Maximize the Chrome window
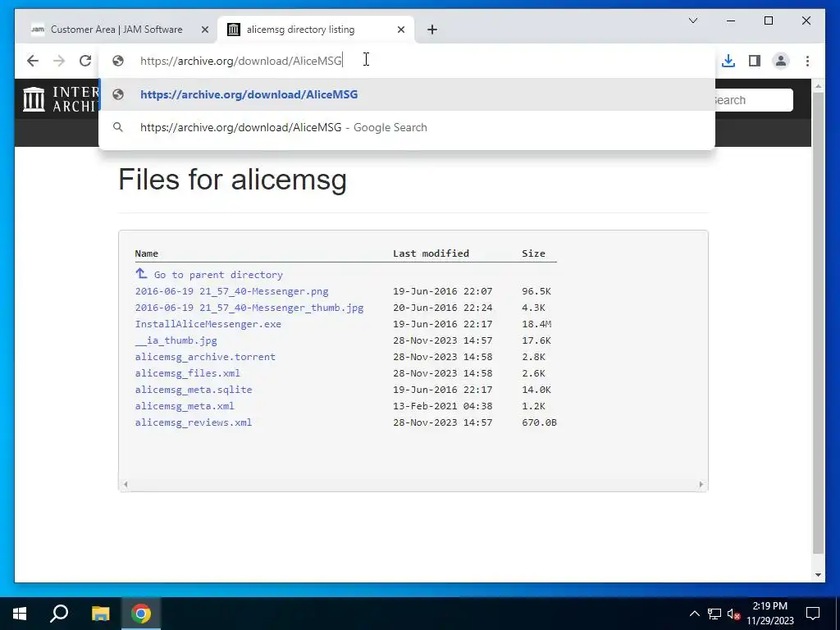Viewport: 840px width, 630px height. coord(769,21)
